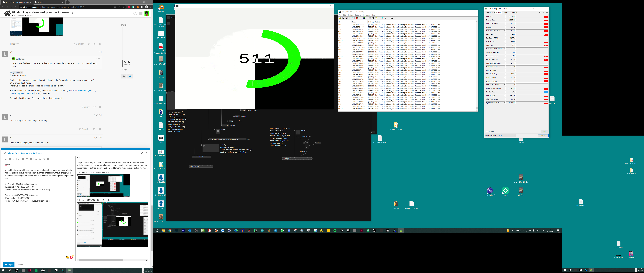644x273 pixels.
Task: Expand the 1 Reply chevron under the post
Action: coord(18,44)
